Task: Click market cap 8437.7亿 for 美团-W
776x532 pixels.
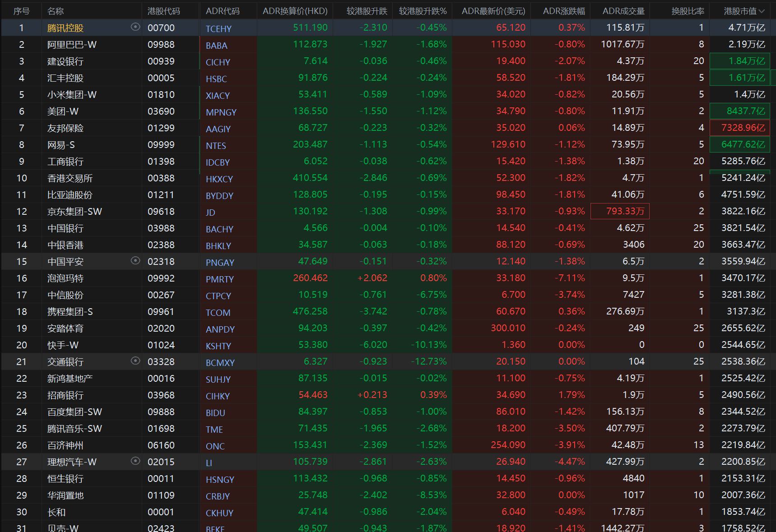Action: pos(740,111)
